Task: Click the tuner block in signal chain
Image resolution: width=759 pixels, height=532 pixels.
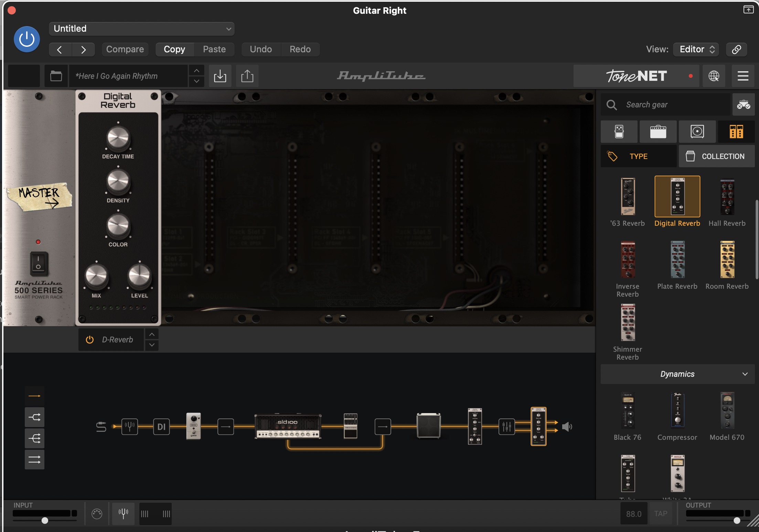Action: 130,427
